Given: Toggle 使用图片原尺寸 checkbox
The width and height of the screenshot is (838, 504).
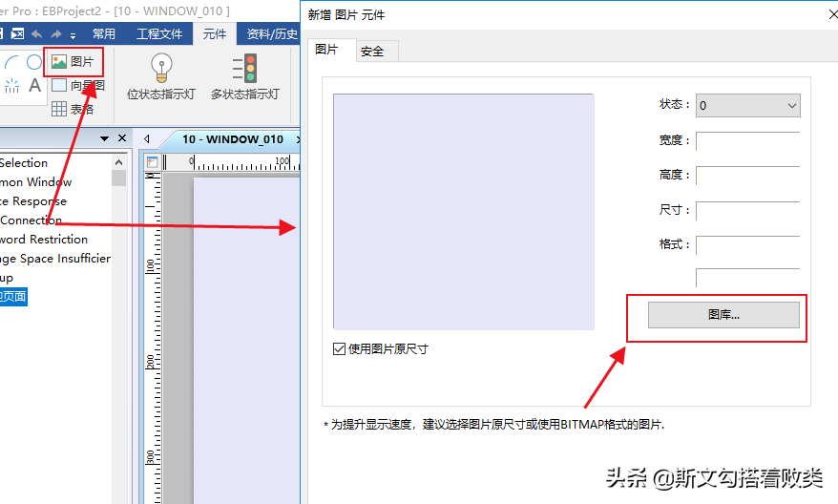Looking at the screenshot, I should 339,348.
